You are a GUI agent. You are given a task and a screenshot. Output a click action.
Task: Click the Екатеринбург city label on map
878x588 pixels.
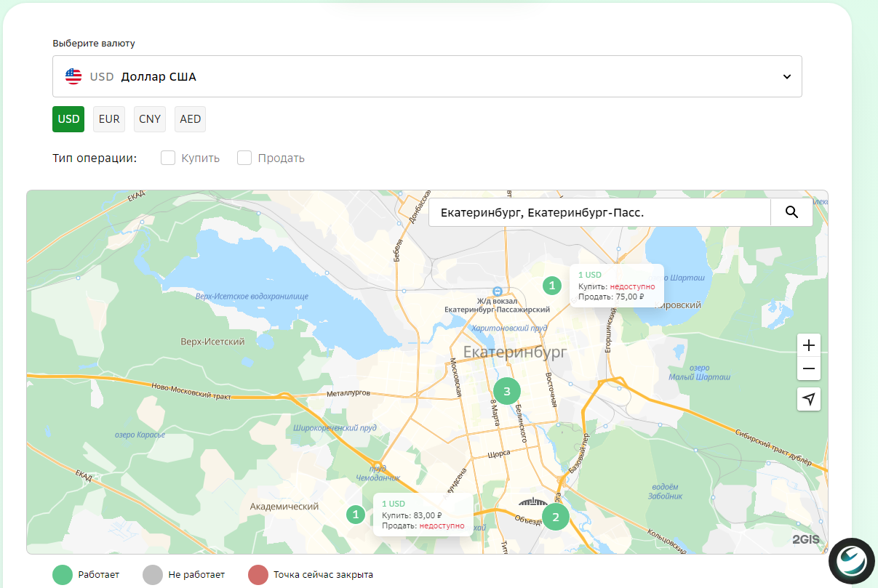514,353
